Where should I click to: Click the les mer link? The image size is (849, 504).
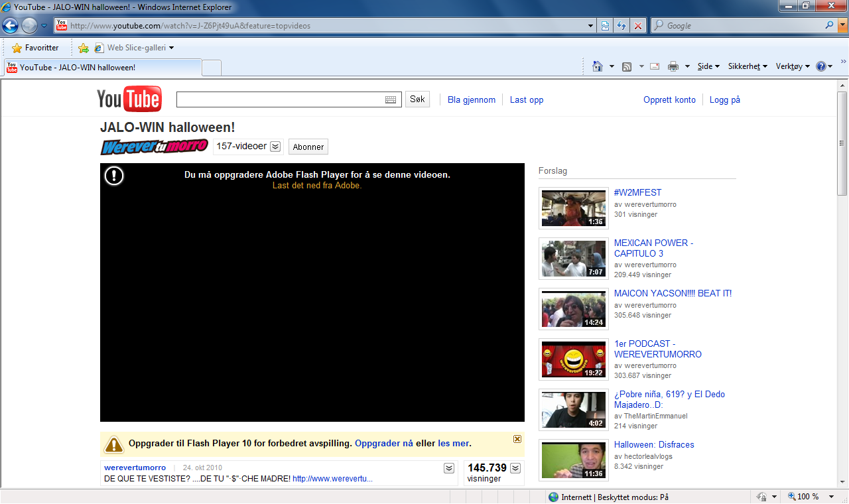click(453, 443)
